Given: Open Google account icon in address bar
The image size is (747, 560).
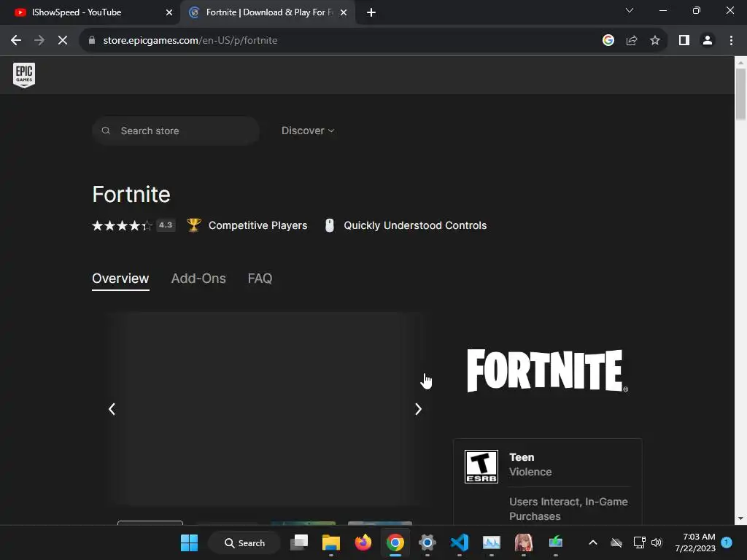Looking at the screenshot, I should (x=608, y=41).
